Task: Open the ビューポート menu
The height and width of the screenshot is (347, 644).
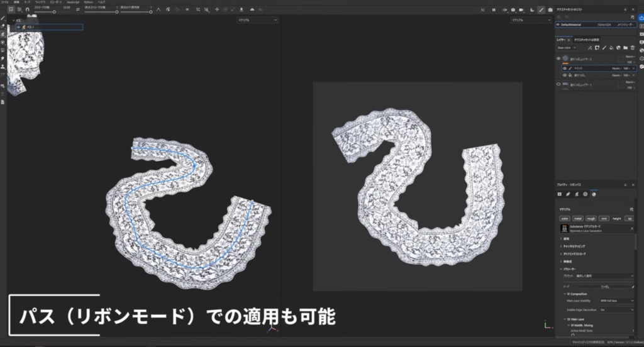Action: [x=56, y=2]
